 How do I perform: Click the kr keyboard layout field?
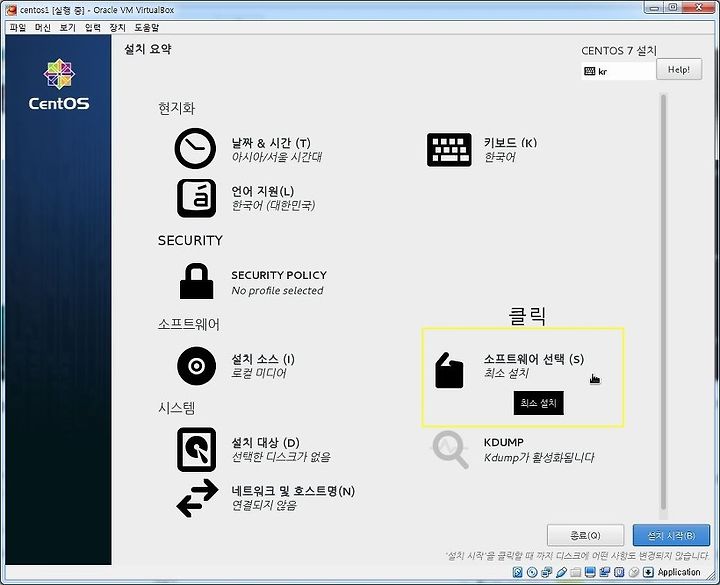pos(619,71)
